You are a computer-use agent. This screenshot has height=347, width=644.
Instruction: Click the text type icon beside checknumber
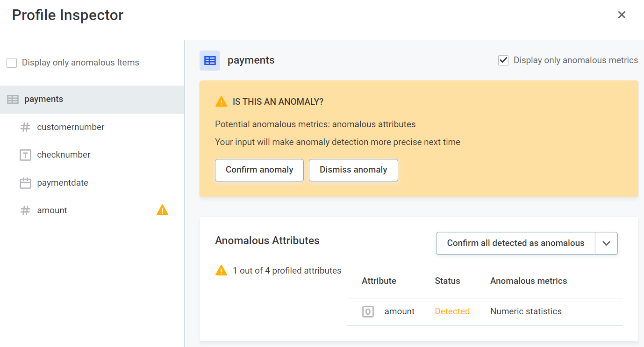coord(25,155)
